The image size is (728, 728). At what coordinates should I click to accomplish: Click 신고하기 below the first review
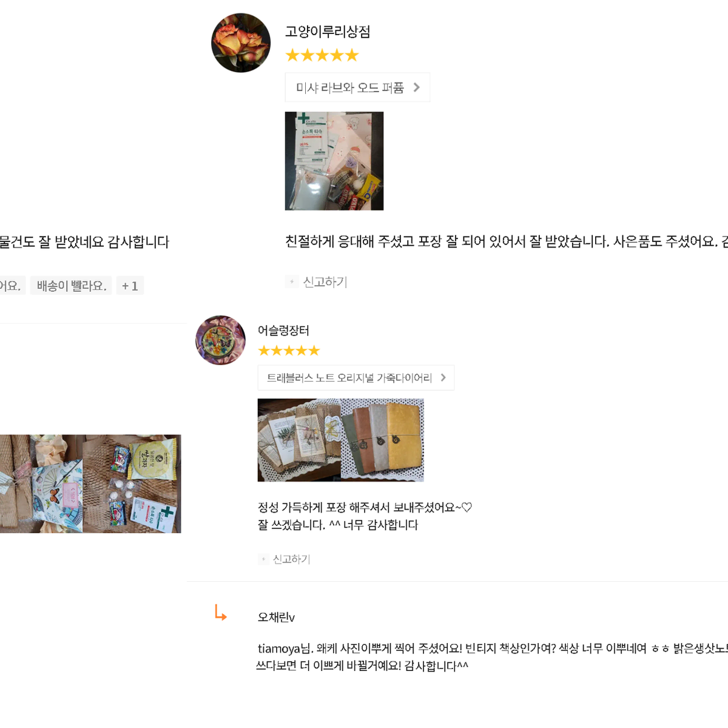(325, 281)
